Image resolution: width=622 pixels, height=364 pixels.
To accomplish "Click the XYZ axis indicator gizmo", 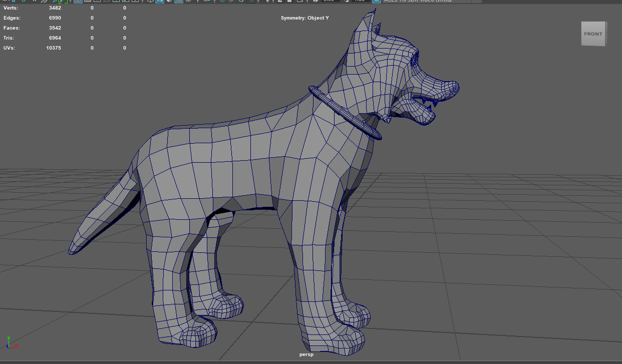I will pos(11,343).
